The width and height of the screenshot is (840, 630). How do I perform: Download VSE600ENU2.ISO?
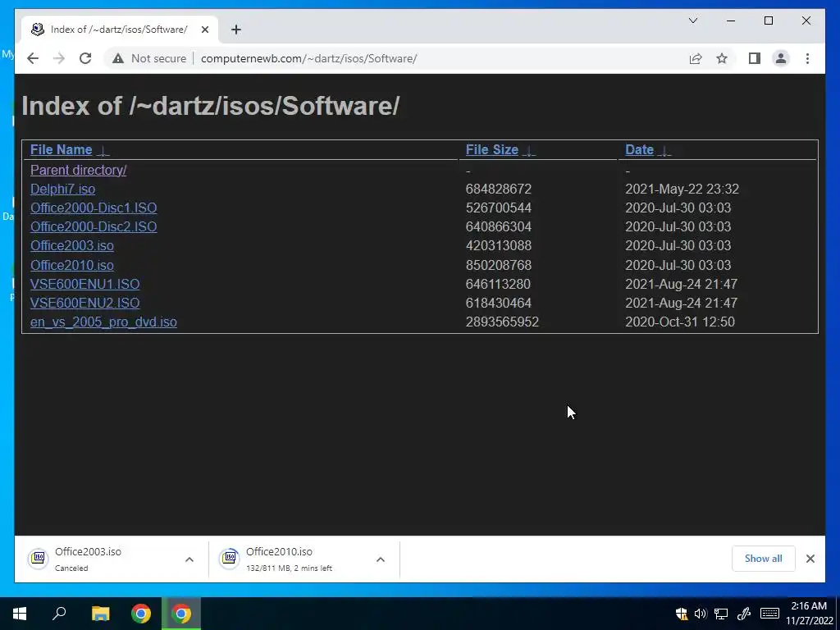point(84,303)
